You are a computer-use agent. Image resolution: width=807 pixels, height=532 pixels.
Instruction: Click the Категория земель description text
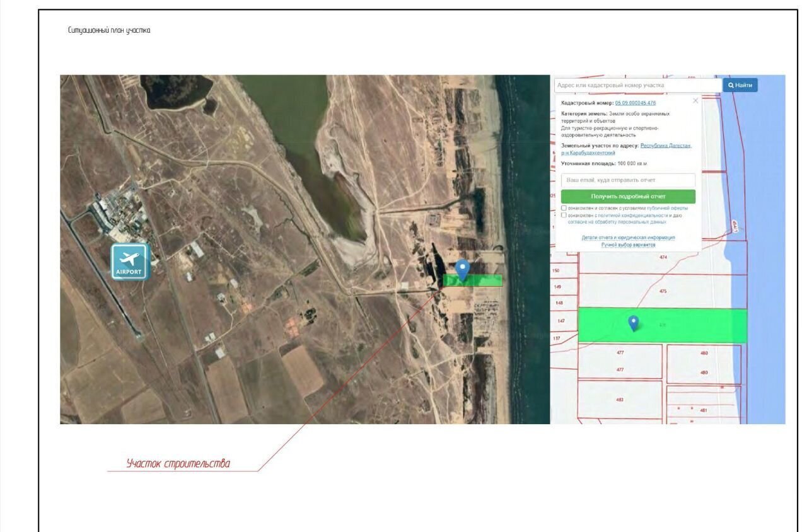615,124
